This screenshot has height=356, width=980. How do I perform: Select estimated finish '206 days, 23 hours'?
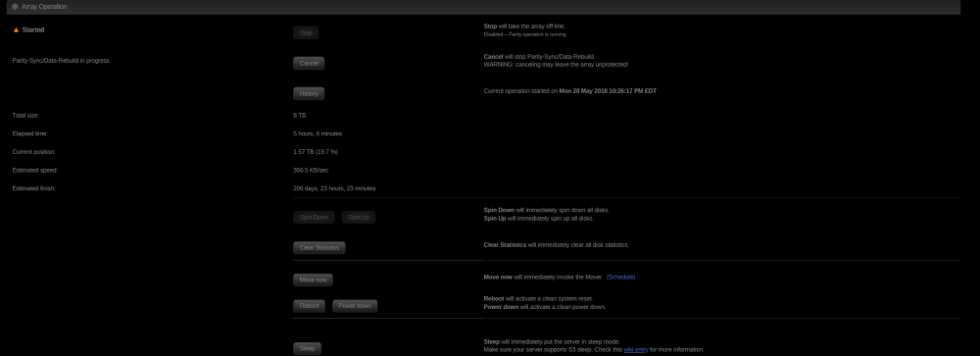[x=334, y=188]
